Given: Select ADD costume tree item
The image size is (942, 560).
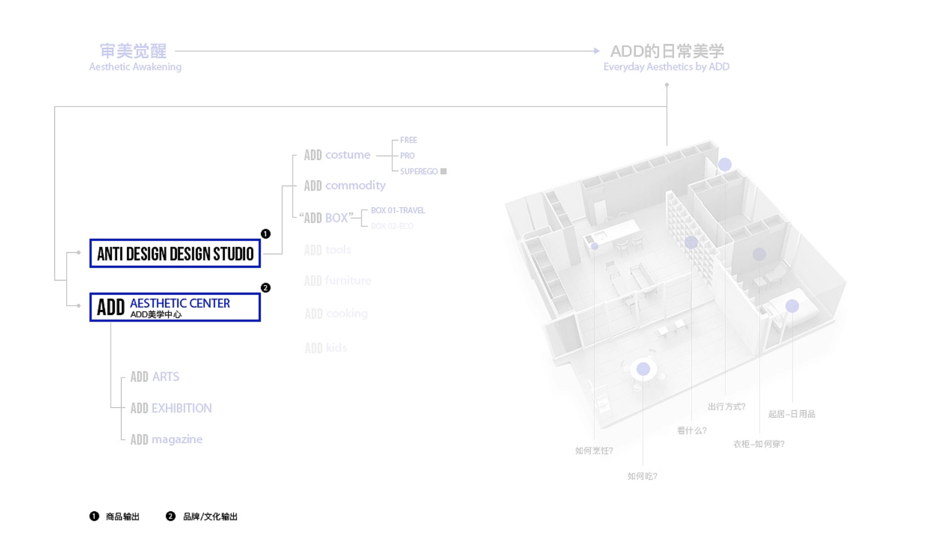Looking at the screenshot, I should point(337,155).
